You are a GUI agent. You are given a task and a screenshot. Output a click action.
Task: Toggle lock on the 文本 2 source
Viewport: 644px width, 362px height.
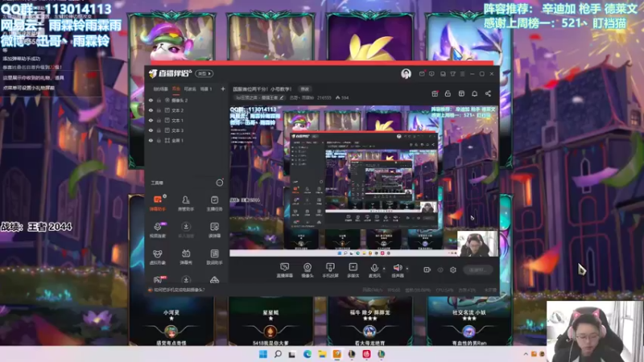[x=159, y=110]
